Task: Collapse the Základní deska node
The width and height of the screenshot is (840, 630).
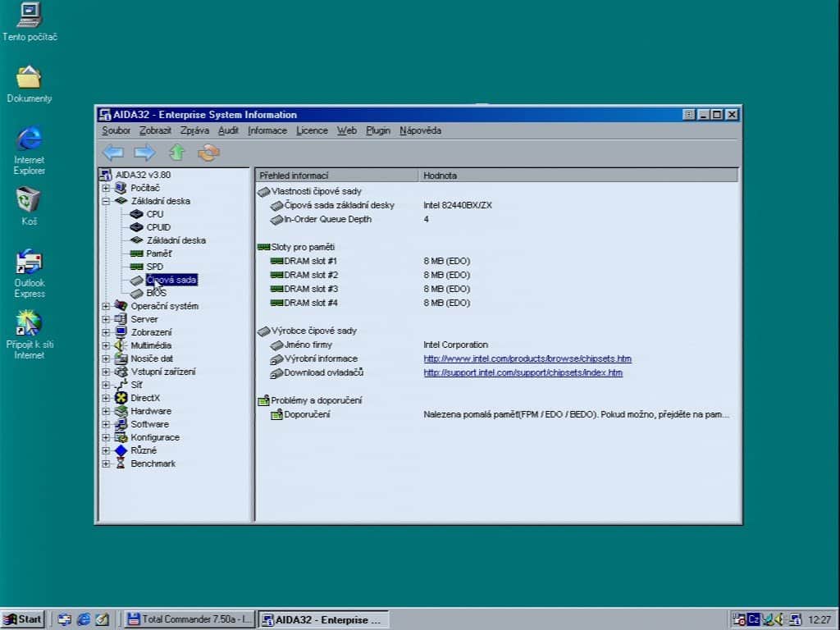Action: pos(106,201)
